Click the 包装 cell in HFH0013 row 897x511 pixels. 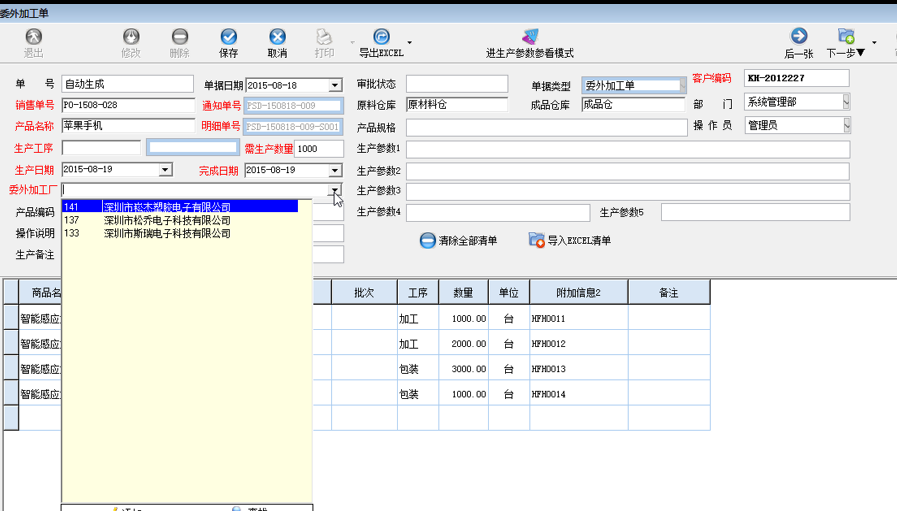[418, 369]
